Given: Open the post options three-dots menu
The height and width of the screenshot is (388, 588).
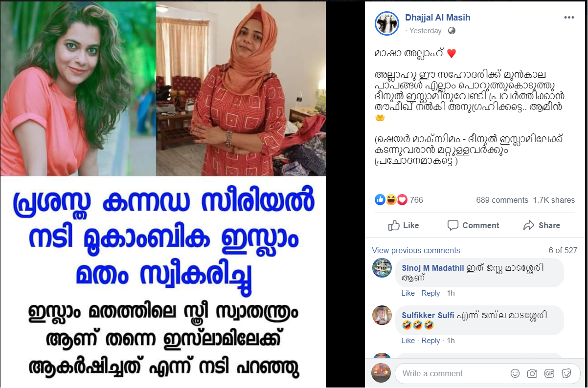Looking at the screenshot, I should (569, 17).
